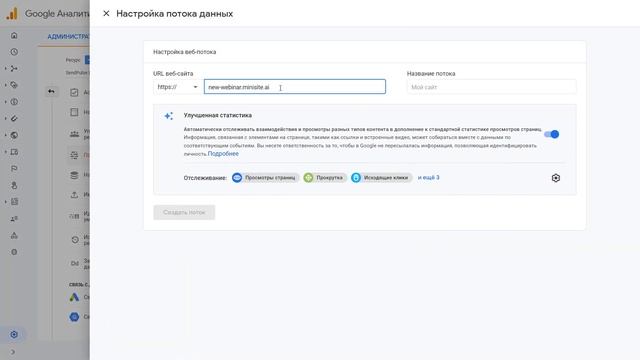Open Realtime clock icon in the sidebar
This screenshot has height=360, width=640.
(14, 52)
